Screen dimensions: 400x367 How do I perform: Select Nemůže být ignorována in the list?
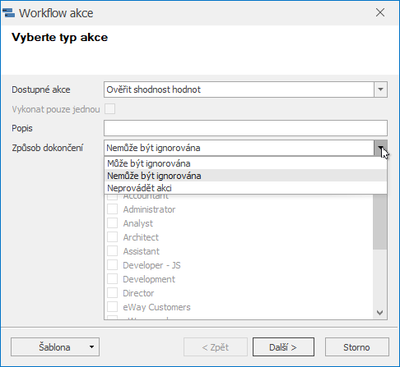click(x=246, y=176)
